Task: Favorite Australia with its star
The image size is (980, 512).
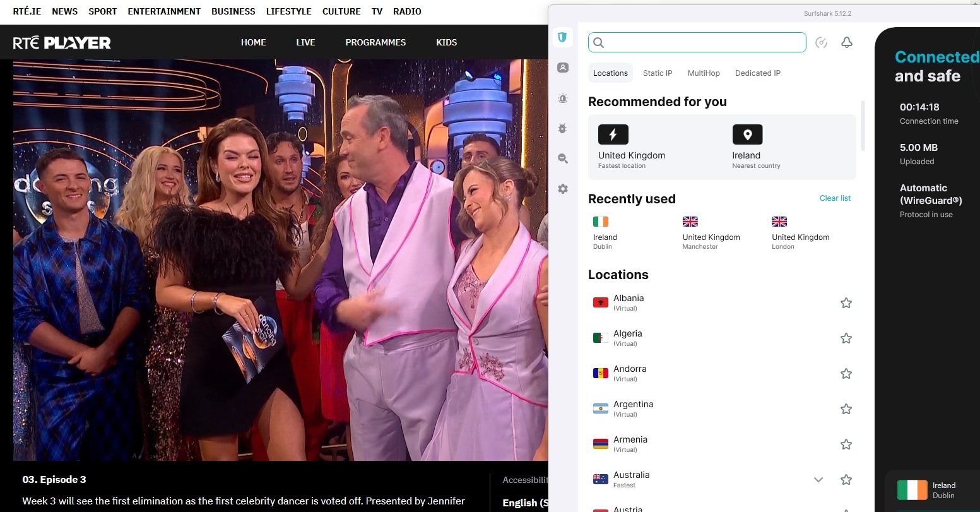Action: (x=846, y=480)
